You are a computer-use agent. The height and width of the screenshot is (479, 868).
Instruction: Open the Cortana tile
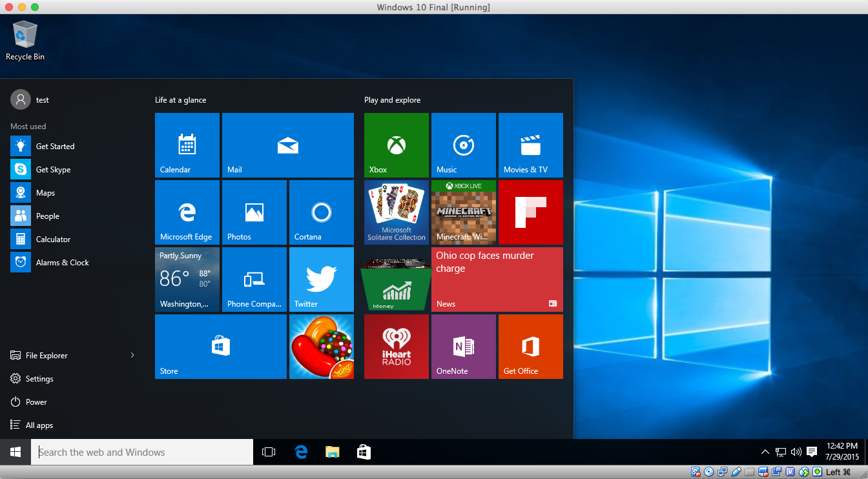[x=321, y=212]
